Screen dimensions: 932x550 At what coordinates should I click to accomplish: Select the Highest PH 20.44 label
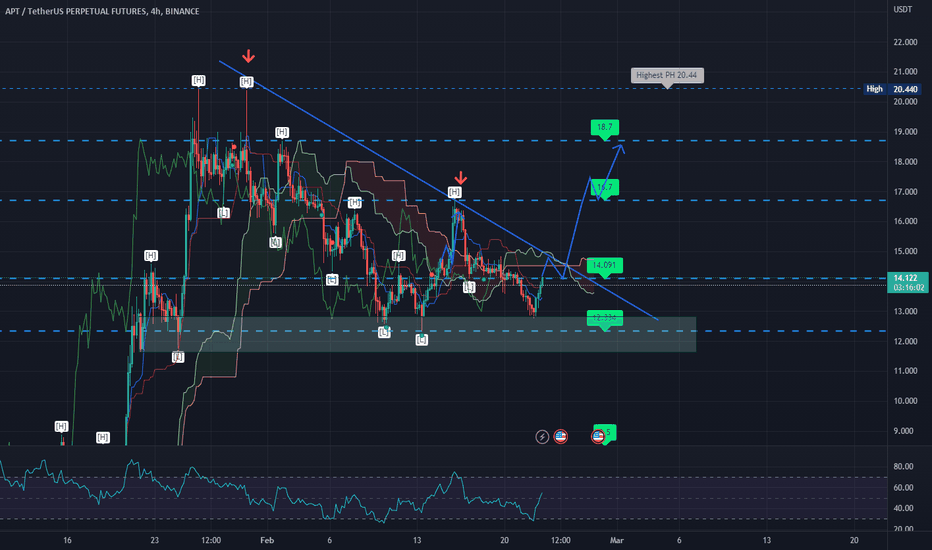point(667,76)
